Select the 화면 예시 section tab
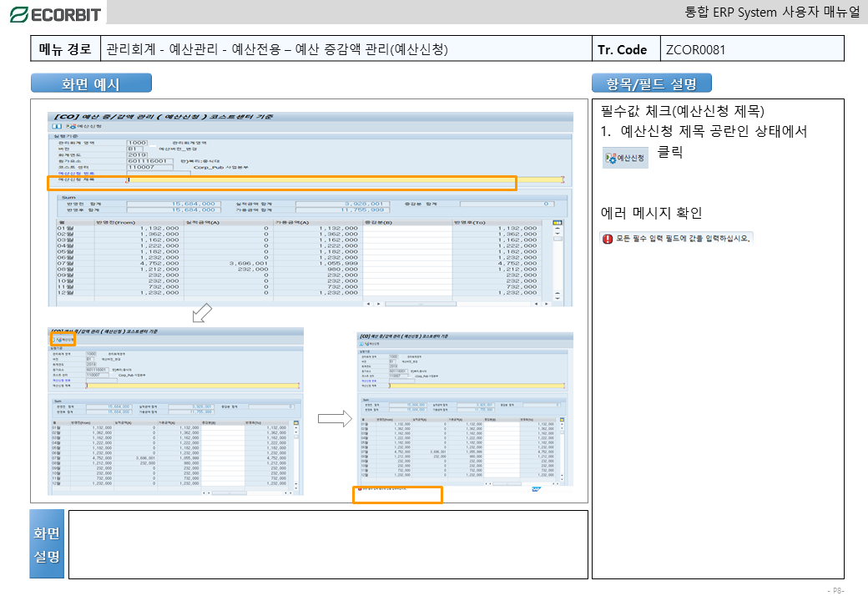This screenshot has width=868, height=601. pyautogui.click(x=91, y=83)
